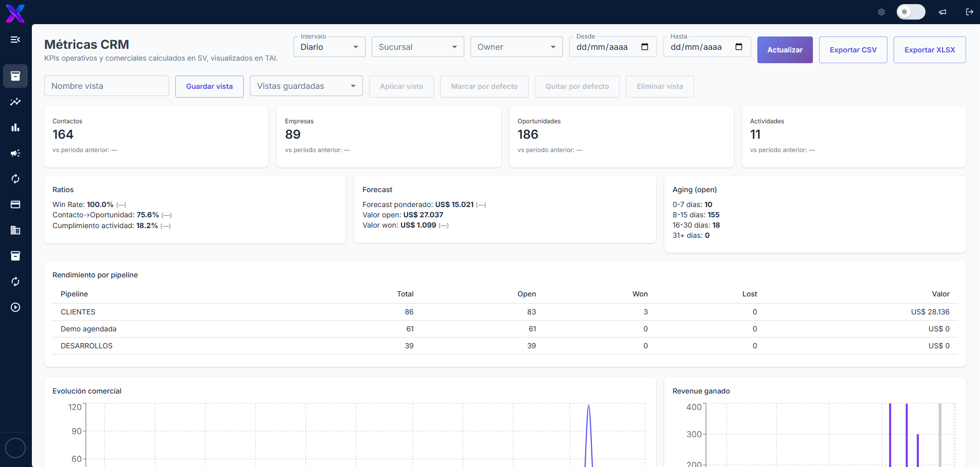Screen dimensions: 980x467
Task: Open the bar chart sidebar icon
Action: coord(15,127)
